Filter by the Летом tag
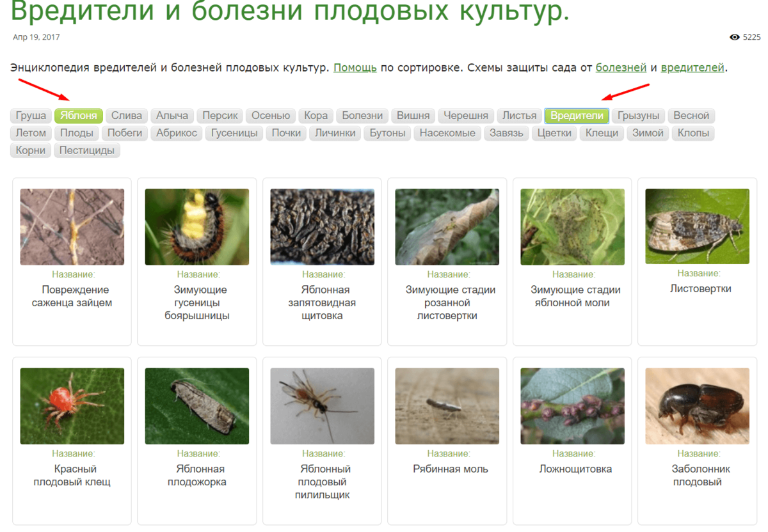768x532 pixels. [31, 133]
